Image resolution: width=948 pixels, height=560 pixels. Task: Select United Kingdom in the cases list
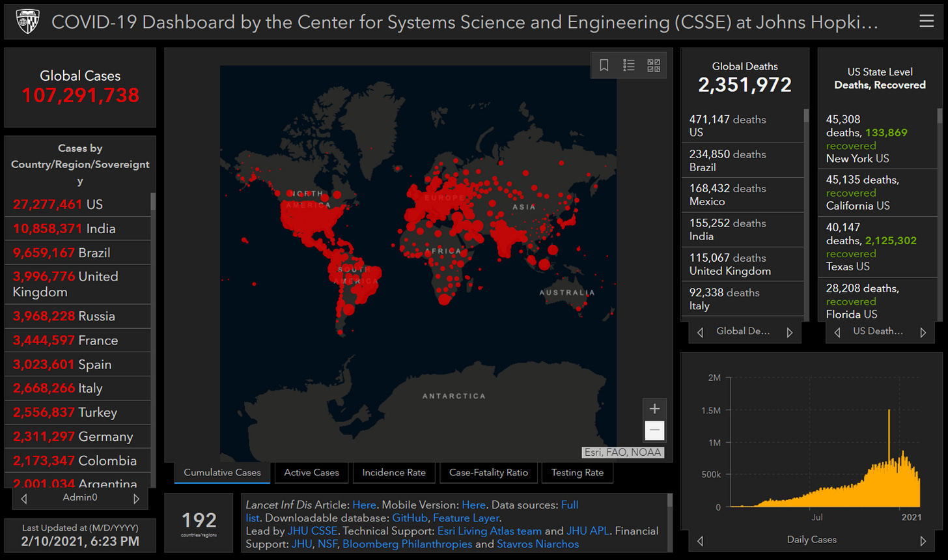tap(78, 284)
